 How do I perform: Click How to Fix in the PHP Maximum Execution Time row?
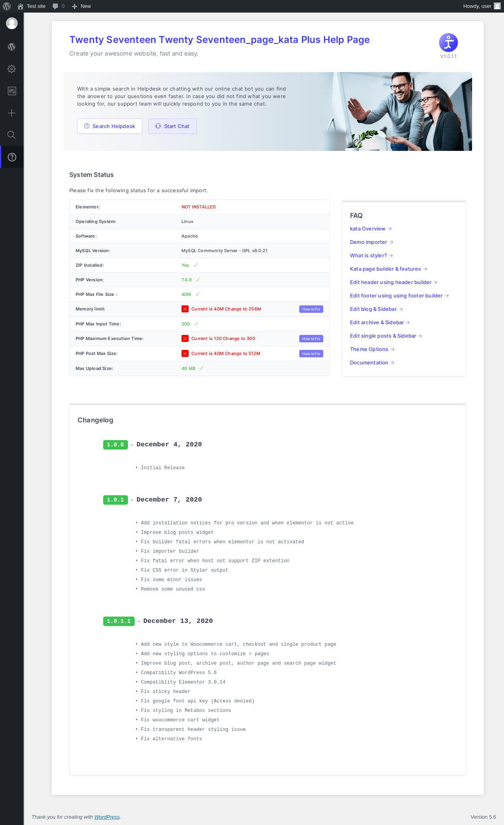pos(311,339)
